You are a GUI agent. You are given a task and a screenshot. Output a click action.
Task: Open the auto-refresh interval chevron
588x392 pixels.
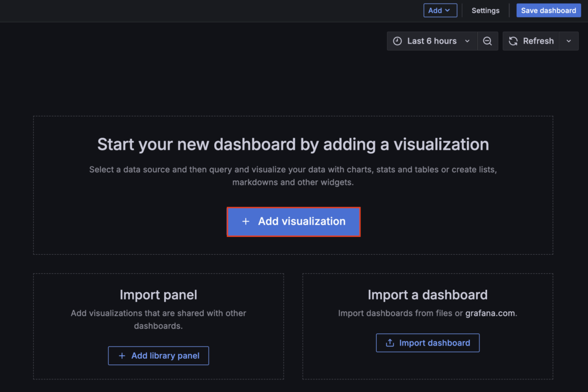(568, 41)
